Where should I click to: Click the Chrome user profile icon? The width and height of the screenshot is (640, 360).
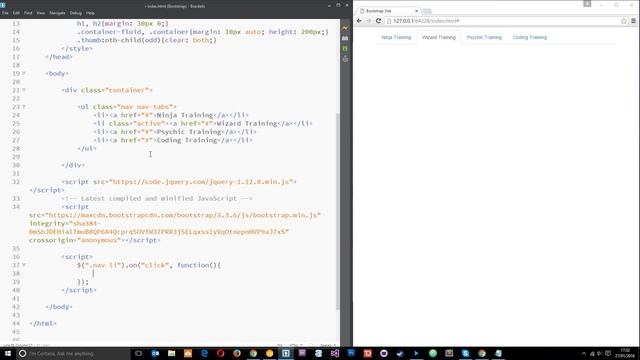pyautogui.click(x=587, y=4)
